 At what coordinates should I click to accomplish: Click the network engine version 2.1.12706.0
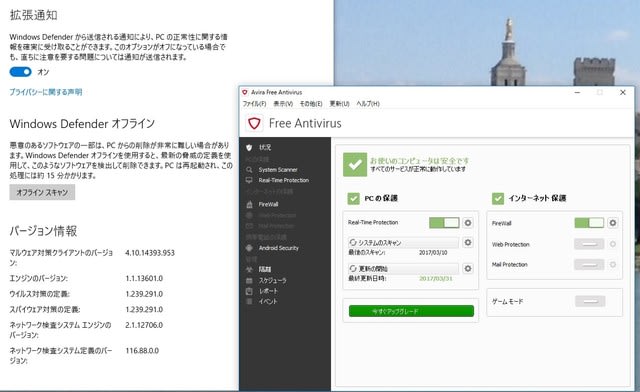[x=144, y=325]
